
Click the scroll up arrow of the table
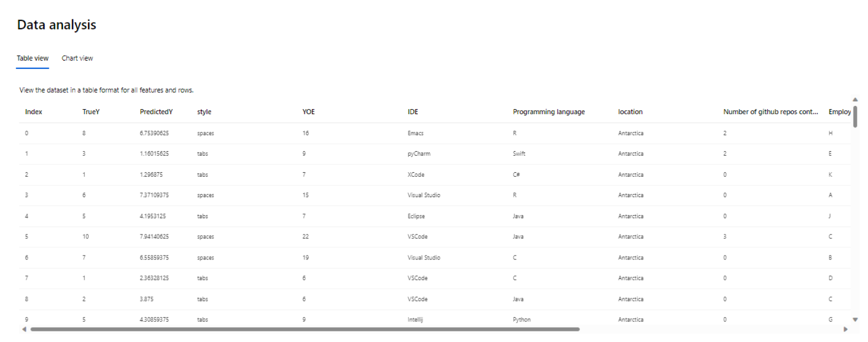[855, 99]
